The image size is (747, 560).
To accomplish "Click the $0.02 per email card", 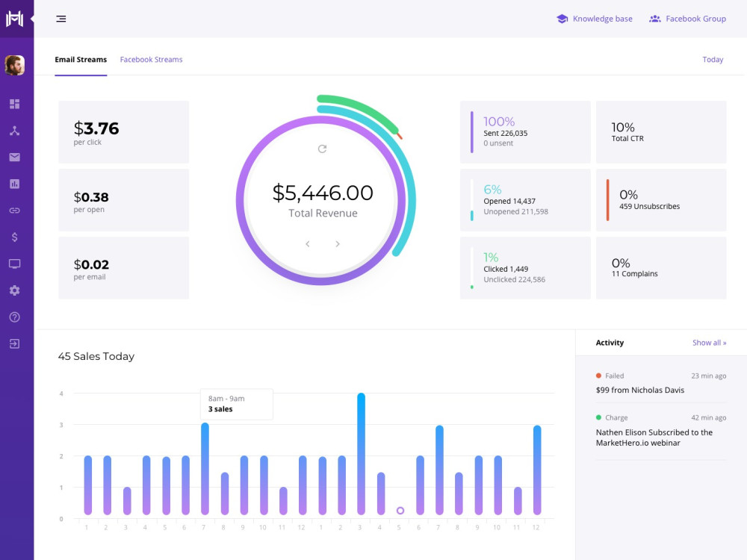I will (x=124, y=268).
